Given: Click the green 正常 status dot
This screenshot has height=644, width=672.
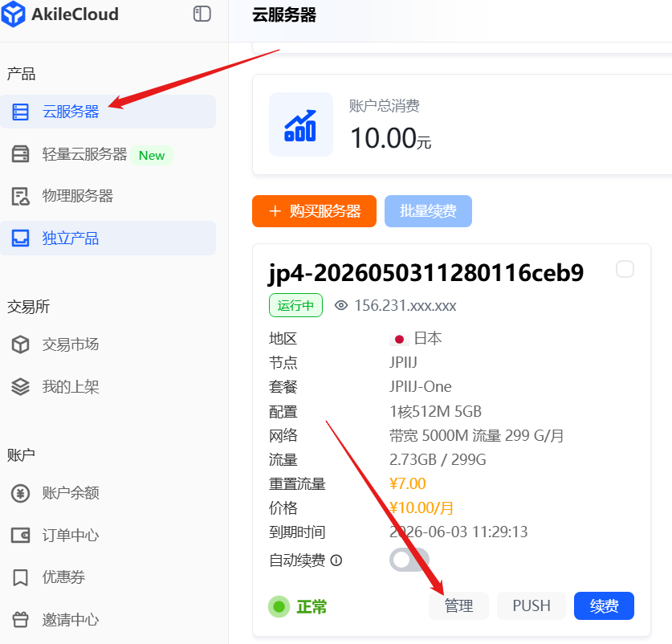Looking at the screenshot, I should tap(279, 607).
